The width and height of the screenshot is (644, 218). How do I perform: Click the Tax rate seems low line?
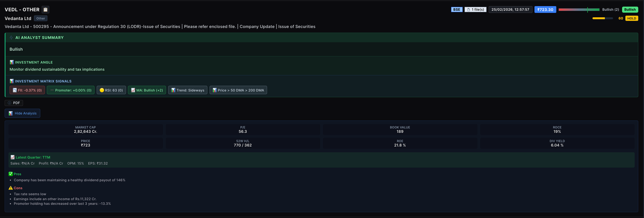point(30,194)
